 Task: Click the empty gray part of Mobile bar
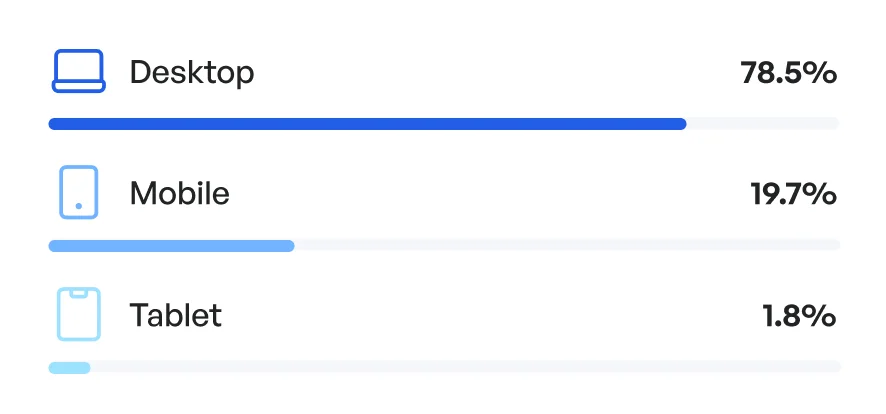(567, 245)
